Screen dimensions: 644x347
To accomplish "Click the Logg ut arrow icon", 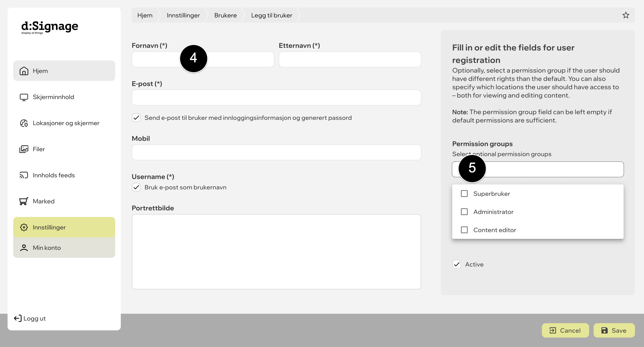I will point(18,318).
